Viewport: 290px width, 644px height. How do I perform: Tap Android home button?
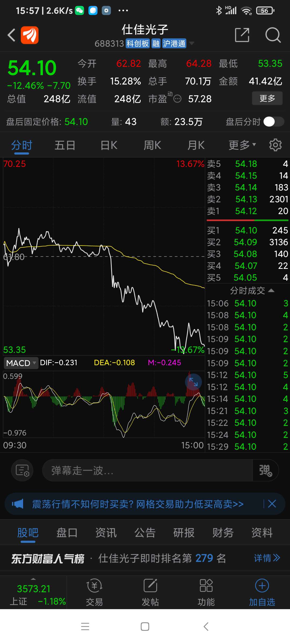click(145, 627)
